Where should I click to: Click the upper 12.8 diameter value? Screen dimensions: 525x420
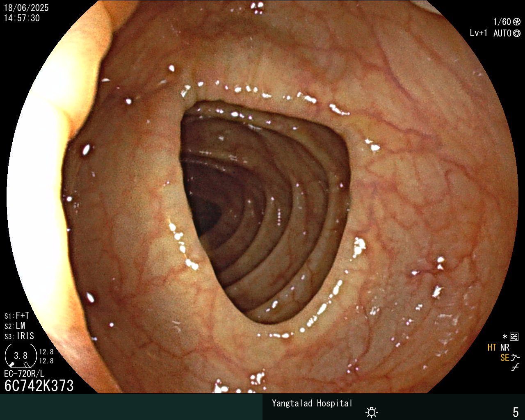coord(46,352)
